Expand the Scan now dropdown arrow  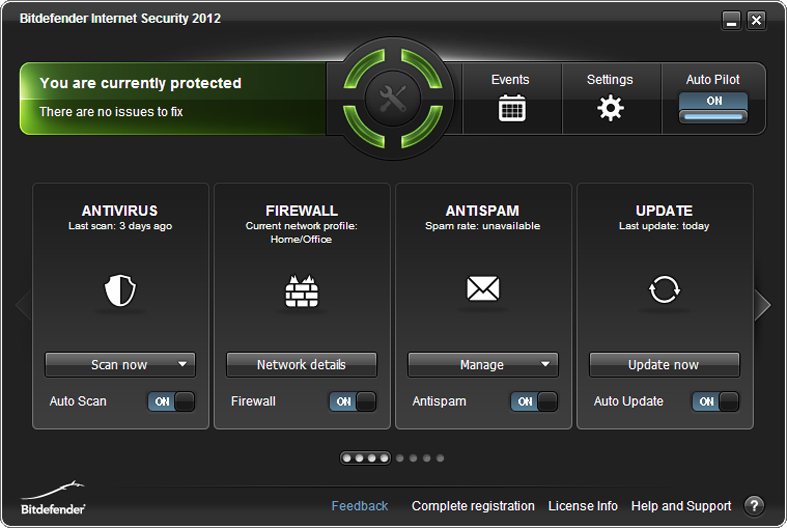coord(182,365)
